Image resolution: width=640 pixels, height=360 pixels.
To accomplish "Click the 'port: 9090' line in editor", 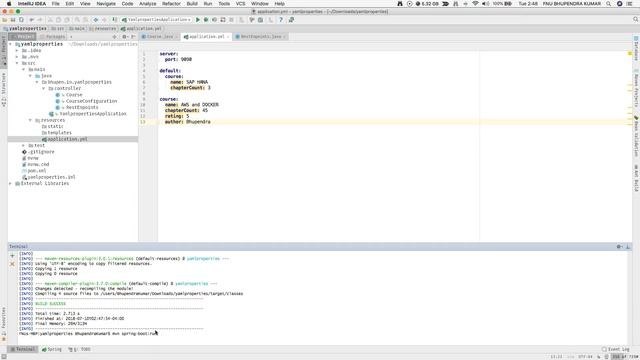I will click(178, 60).
